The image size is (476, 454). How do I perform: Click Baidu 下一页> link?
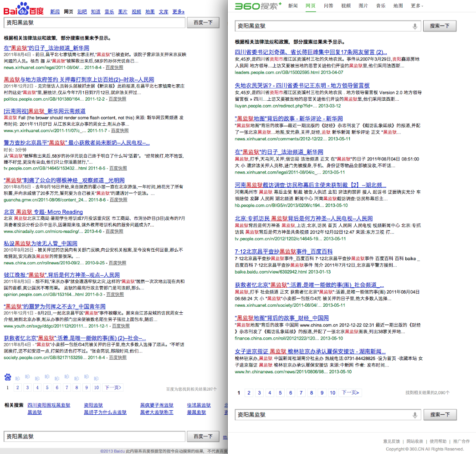113,387
